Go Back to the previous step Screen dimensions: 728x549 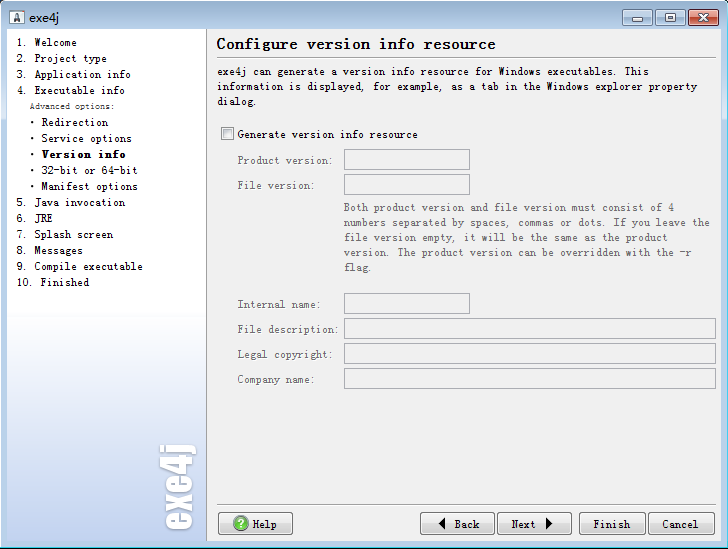click(x=457, y=523)
